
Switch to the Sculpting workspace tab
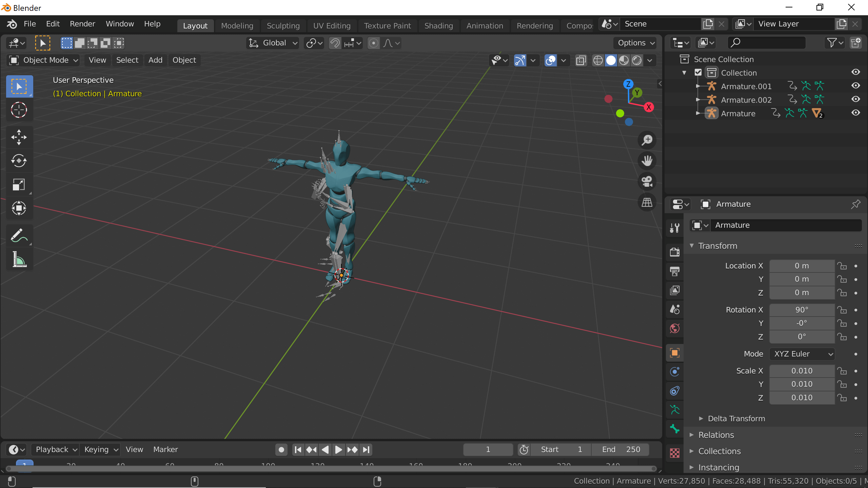tap(283, 26)
